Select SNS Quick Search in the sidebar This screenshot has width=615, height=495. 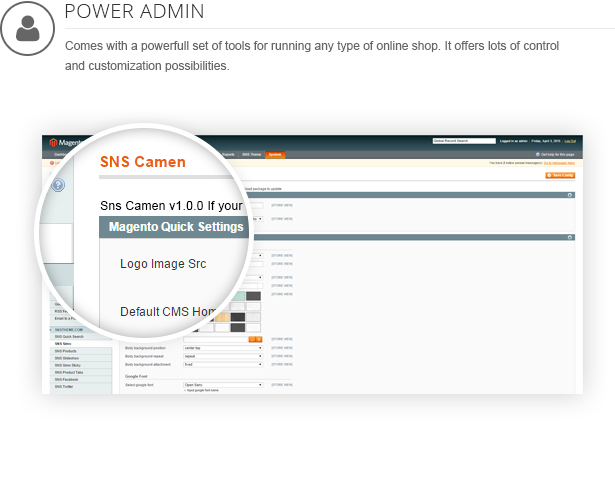pyautogui.click(x=70, y=337)
